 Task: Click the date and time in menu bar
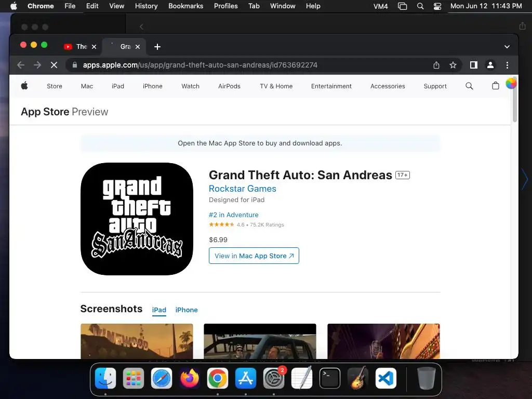click(x=486, y=6)
